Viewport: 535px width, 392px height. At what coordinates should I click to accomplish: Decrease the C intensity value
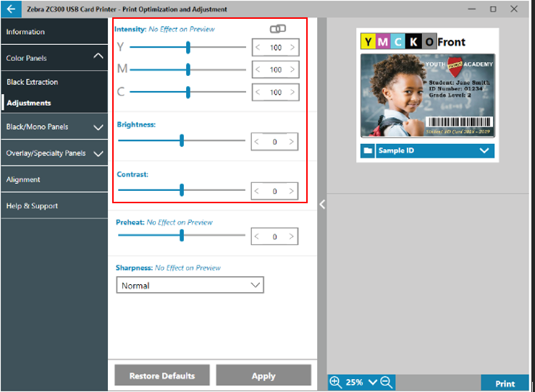point(258,92)
